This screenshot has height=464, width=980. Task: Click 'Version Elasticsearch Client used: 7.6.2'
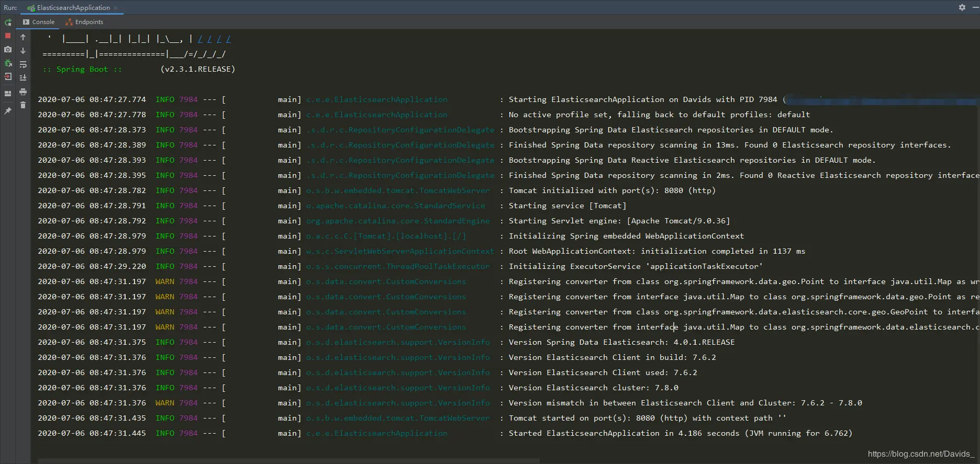tap(603, 372)
